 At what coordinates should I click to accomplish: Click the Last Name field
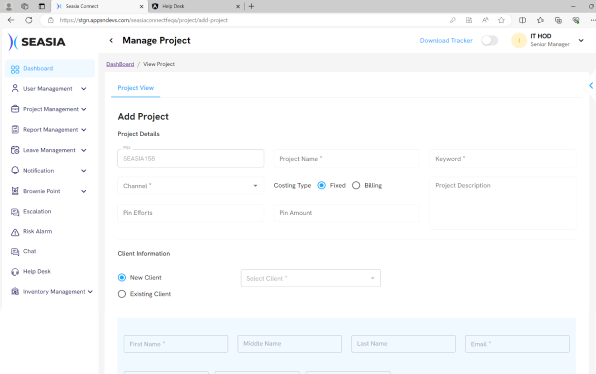point(403,344)
